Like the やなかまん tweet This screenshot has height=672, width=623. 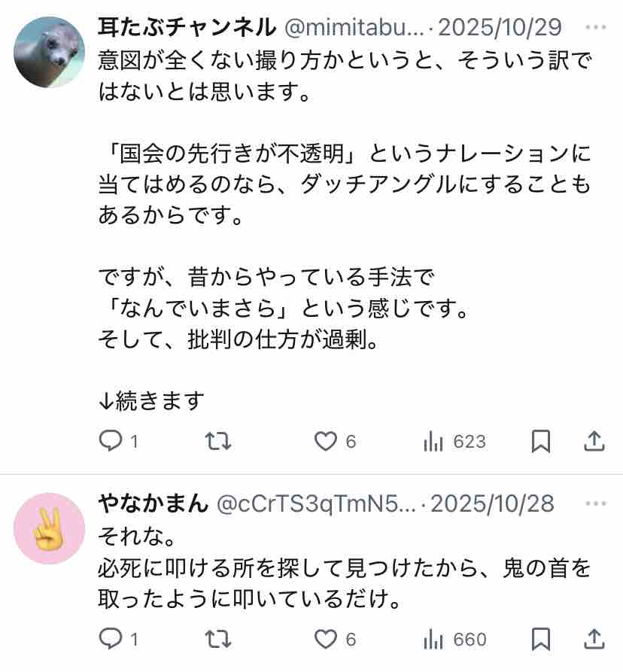[335, 639]
